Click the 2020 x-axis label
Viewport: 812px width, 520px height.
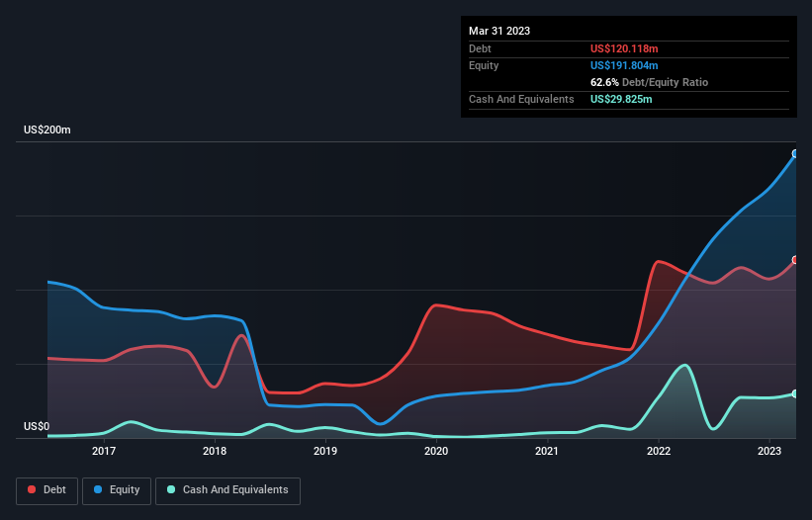[436, 451]
